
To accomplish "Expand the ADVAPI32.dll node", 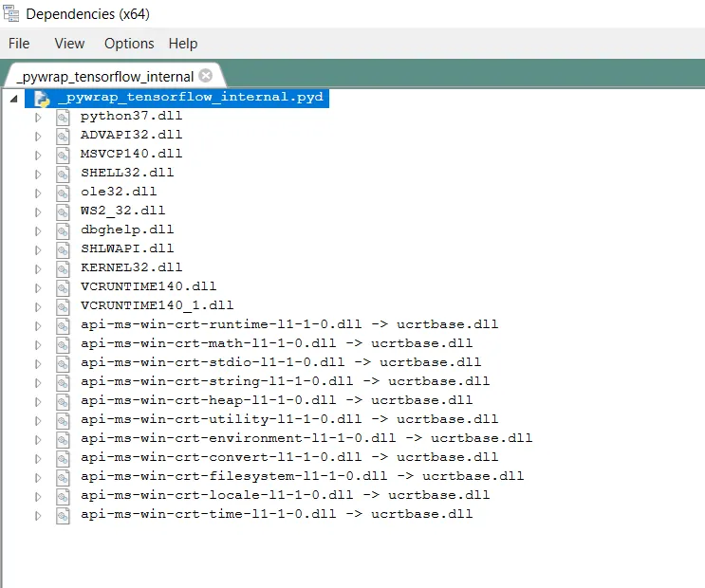I will [38, 137].
